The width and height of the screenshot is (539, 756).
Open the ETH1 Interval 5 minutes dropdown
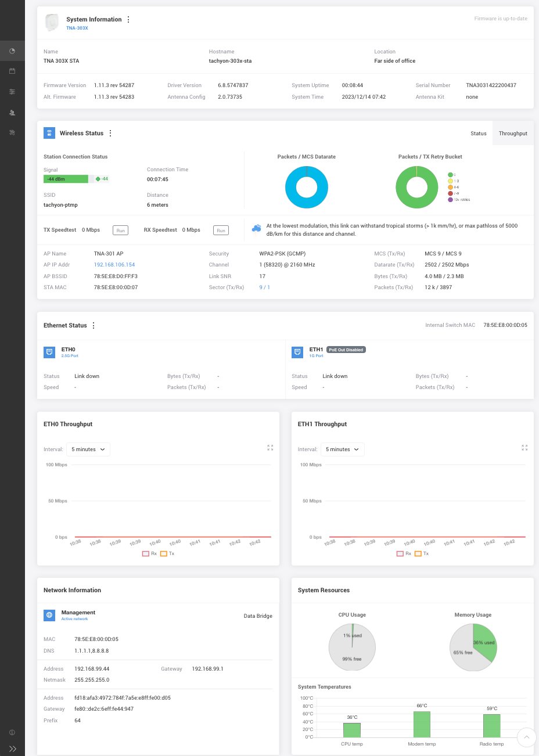pos(342,449)
